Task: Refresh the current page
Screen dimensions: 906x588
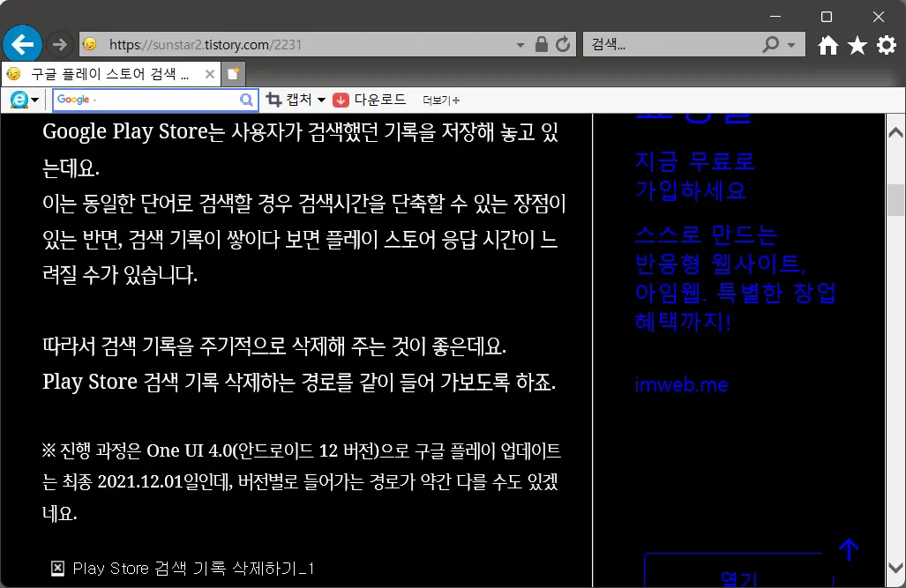Action: click(x=563, y=44)
